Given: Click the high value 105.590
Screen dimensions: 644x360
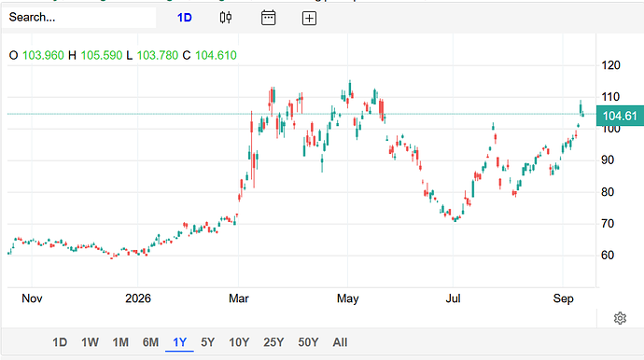Looking at the screenshot, I should tap(102, 55).
